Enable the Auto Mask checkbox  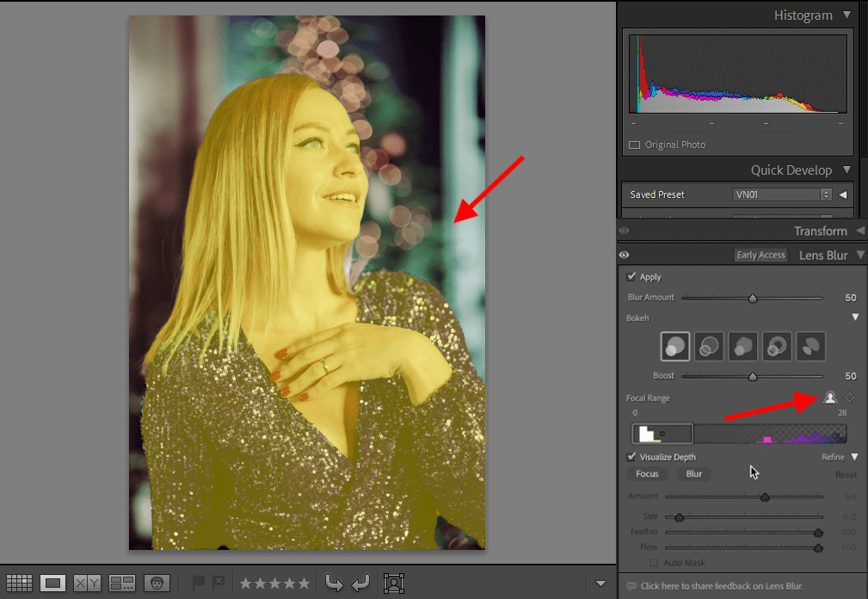654,563
